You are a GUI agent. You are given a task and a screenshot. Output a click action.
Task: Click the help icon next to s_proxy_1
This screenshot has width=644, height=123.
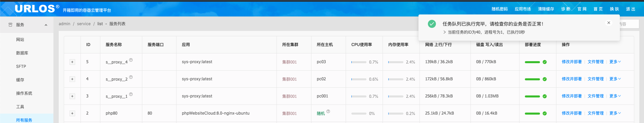point(131,94)
